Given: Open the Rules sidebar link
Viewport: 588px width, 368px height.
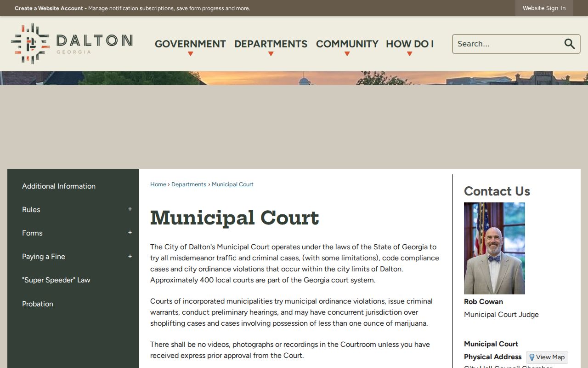Looking at the screenshot, I should [31, 210].
